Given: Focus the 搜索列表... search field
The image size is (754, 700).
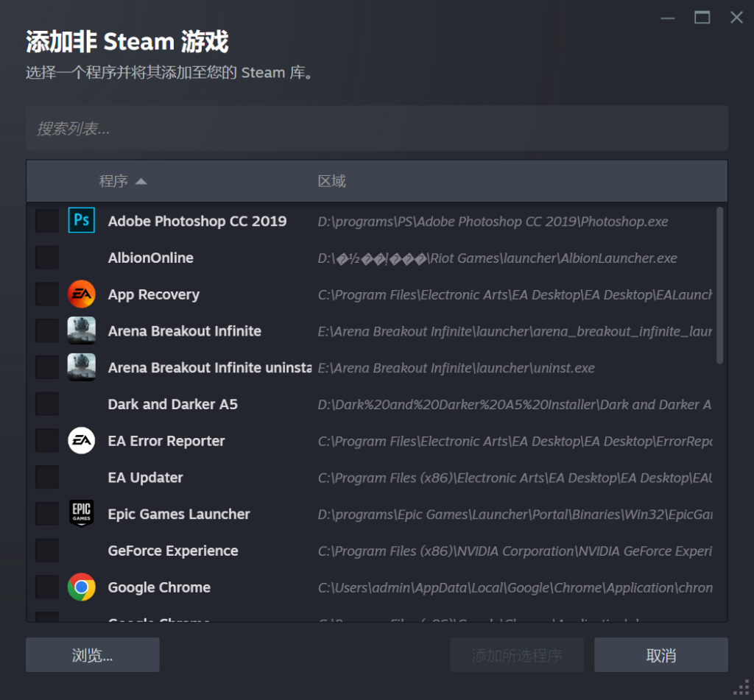Looking at the screenshot, I should pos(377,128).
